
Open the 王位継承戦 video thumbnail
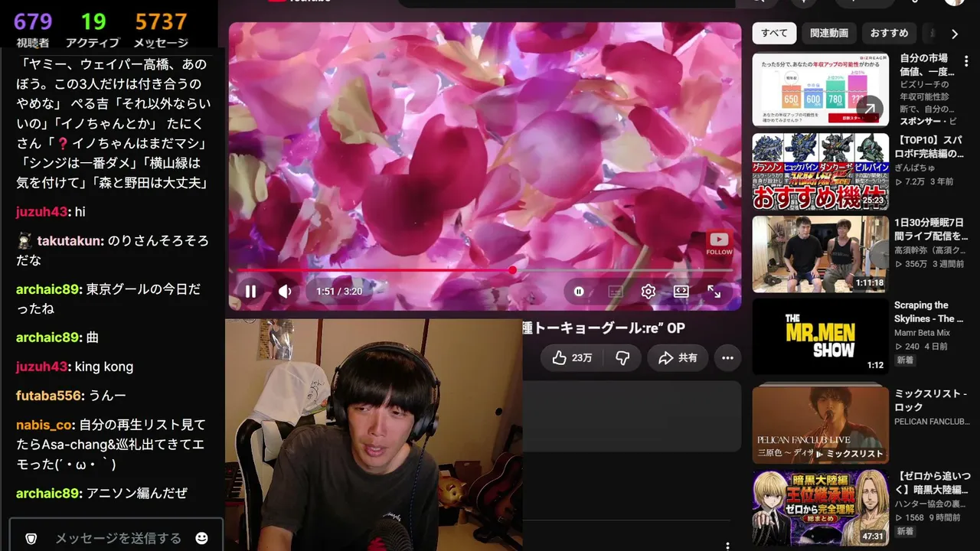tap(820, 507)
